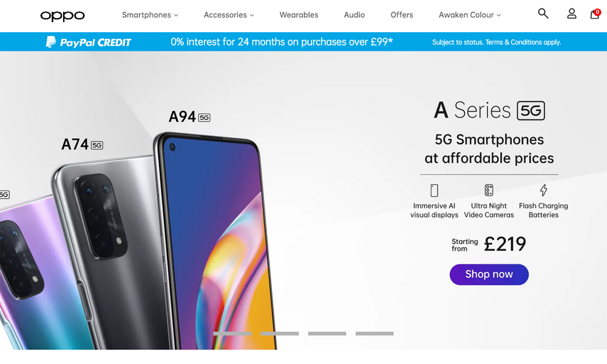Click the Immersive AI visual displays icon
This screenshot has height=364, width=607.
[435, 190]
